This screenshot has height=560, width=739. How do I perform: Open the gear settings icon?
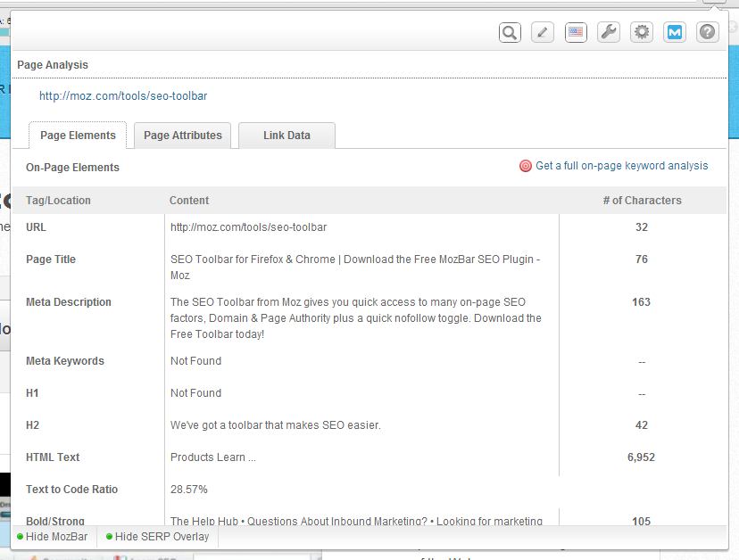[x=642, y=32]
